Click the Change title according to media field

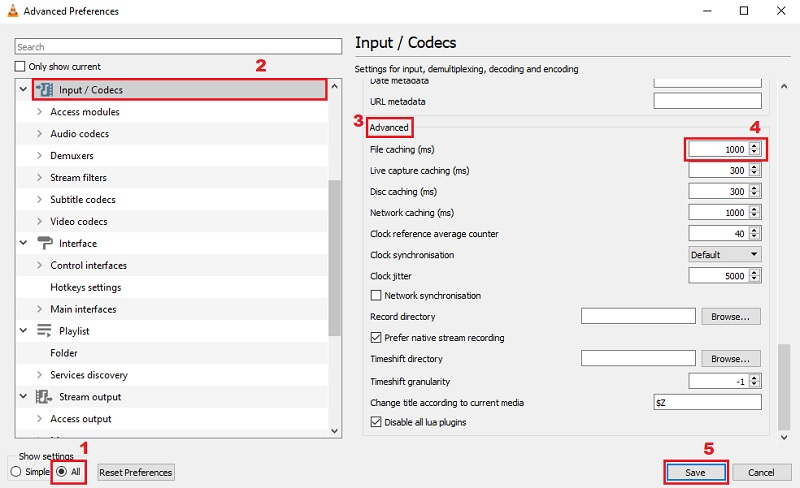tap(707, 402)
